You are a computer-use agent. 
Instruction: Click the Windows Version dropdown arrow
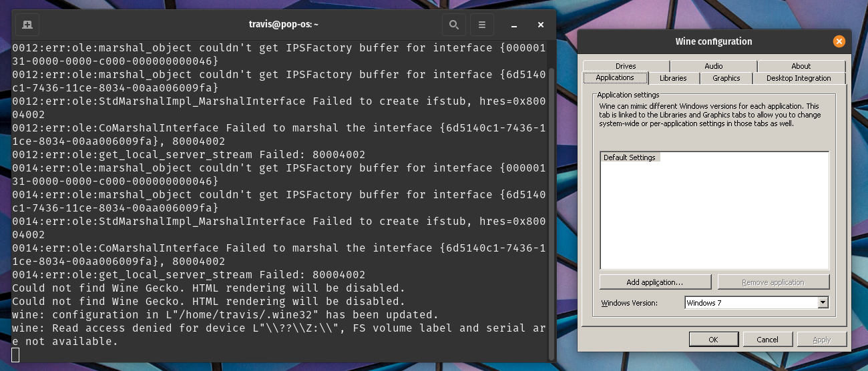[x=823, y=303]
